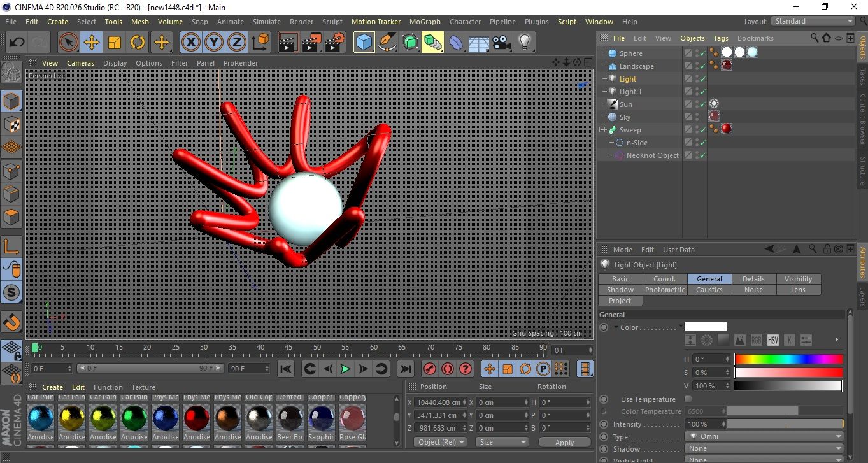Image resolution: width=868 pixels, height=463 pixels.
Task: Toggle the Color parameter keyframe radio button
Action: [x=604, y=327]
